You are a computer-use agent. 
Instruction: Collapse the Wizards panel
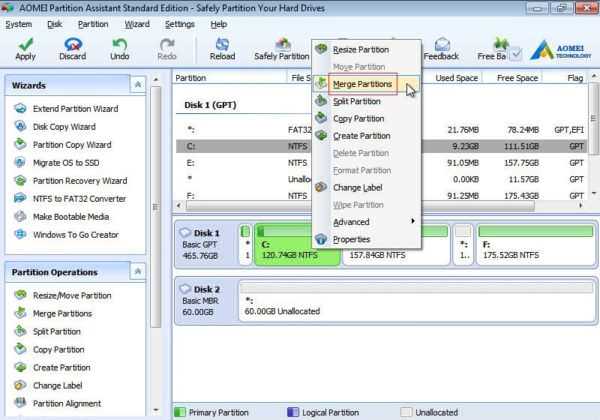point(138,85)
